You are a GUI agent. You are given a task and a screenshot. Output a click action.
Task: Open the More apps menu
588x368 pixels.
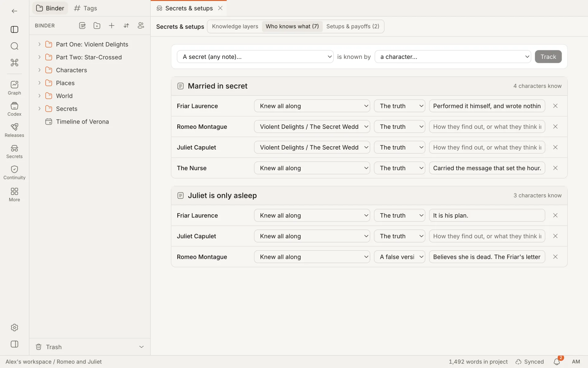(14, 195)
